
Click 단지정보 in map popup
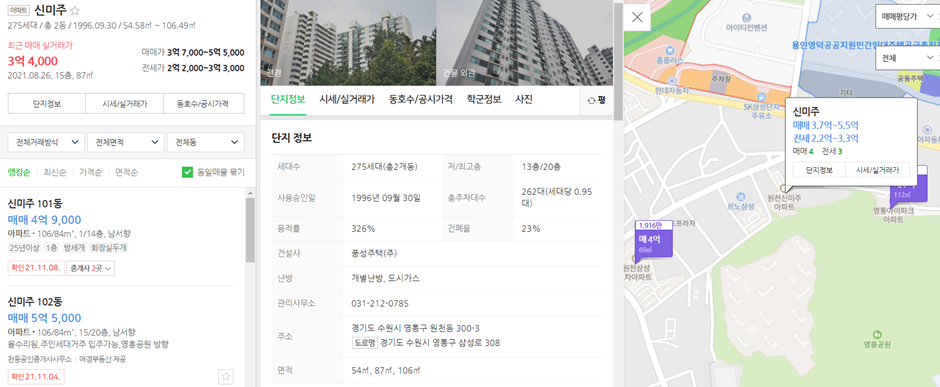[x=819, y=170]
